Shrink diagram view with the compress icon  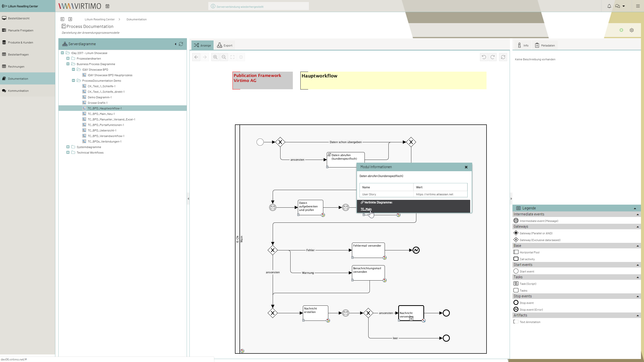(241, 57)
